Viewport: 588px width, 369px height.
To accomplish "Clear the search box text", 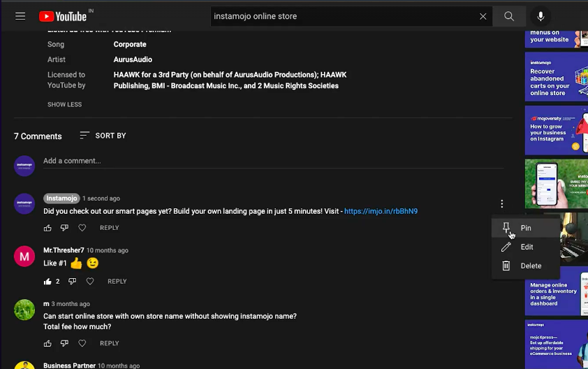I will point(483,16).
